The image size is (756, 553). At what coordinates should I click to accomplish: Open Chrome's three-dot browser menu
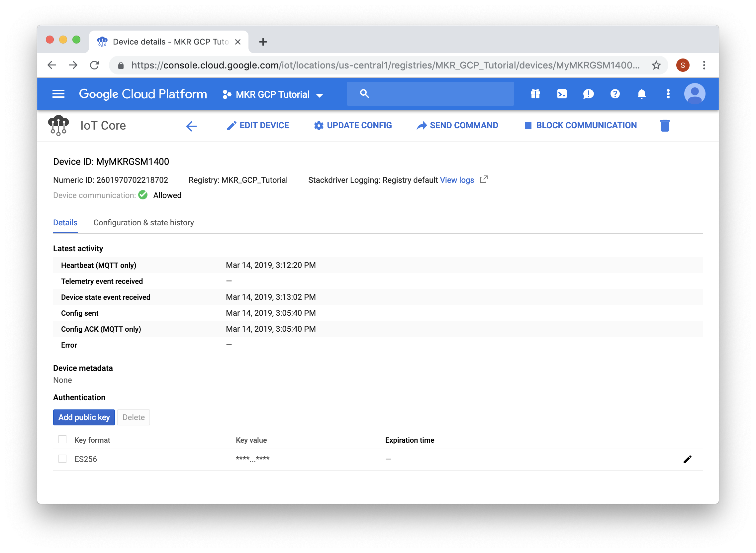(705, 65)
